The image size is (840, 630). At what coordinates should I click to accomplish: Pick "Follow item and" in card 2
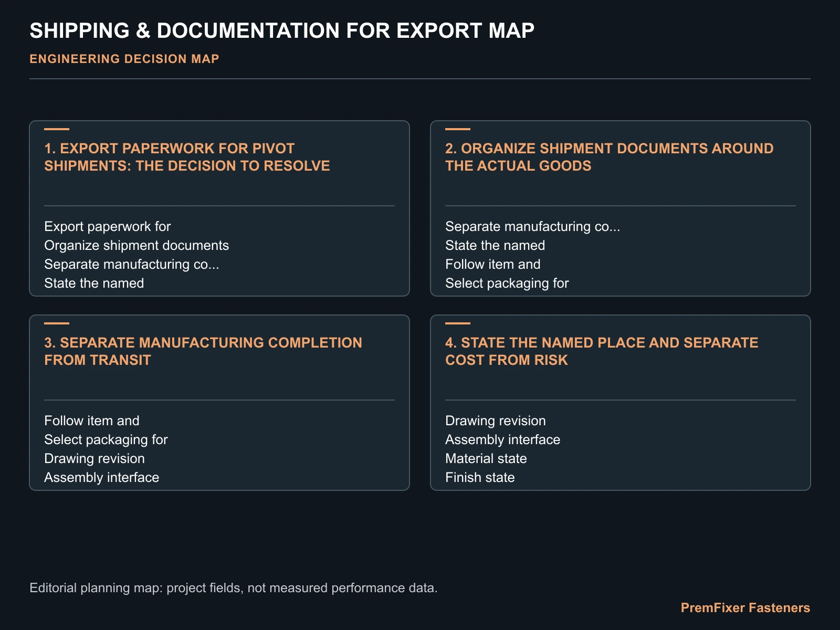(493, 264)
